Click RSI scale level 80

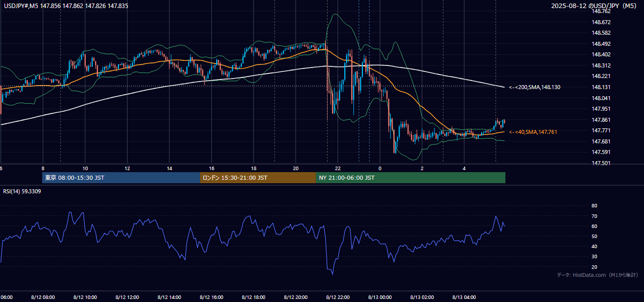click(594, 206)
